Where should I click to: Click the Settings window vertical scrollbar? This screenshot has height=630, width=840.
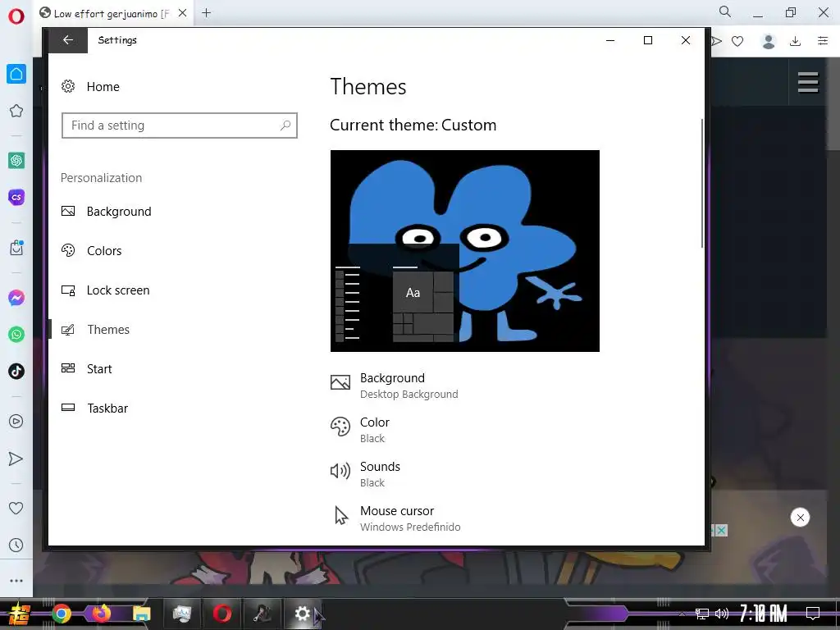click(702, 183)
